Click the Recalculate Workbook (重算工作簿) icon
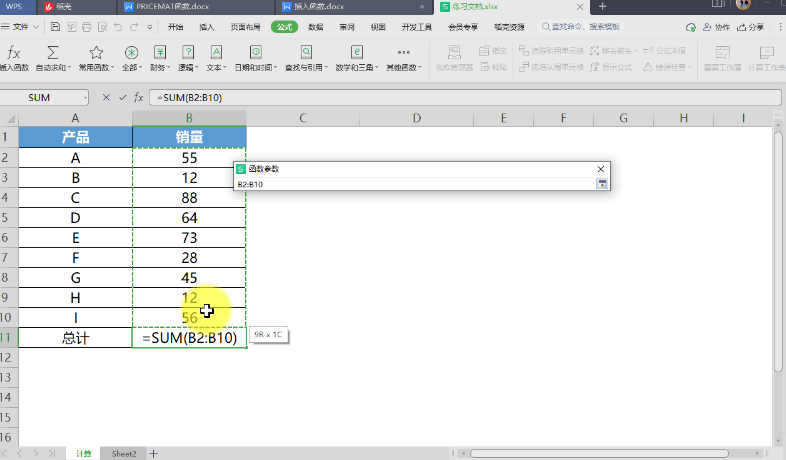The width and height of the screenshot is (786, 460). [722, 52]
